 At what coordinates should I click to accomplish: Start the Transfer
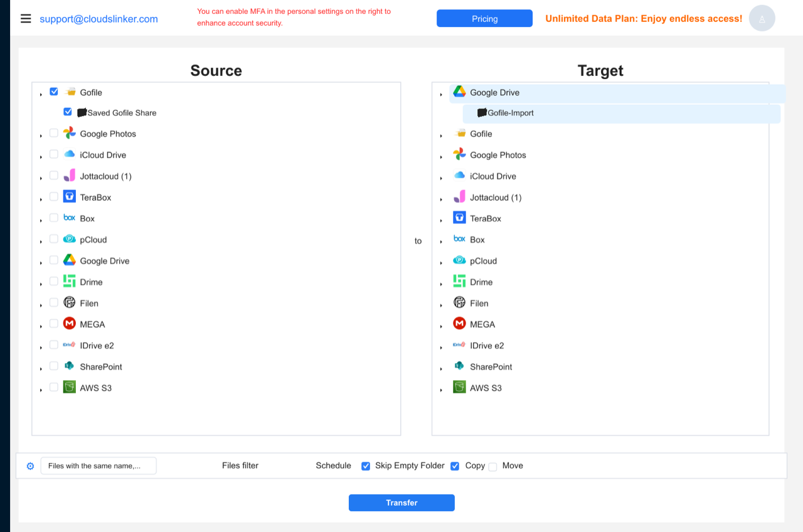click(401, 503)
